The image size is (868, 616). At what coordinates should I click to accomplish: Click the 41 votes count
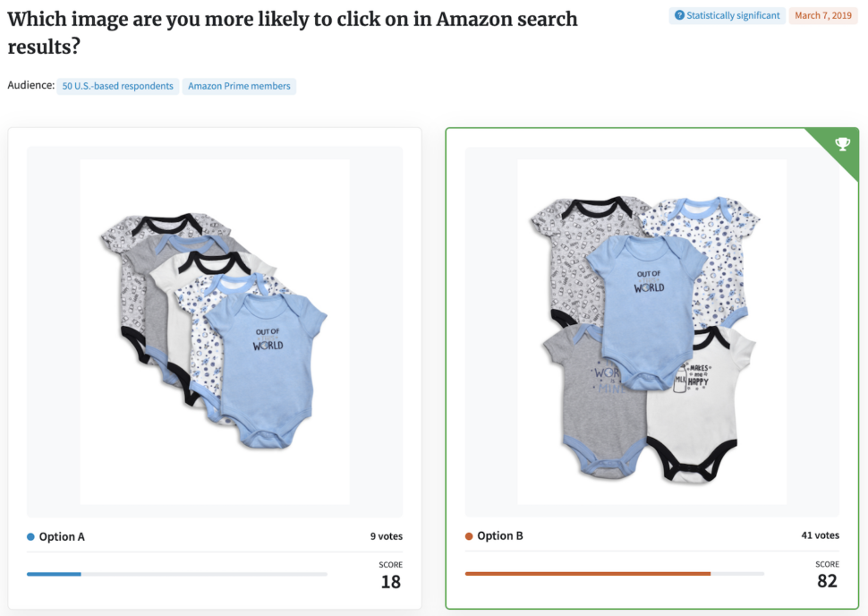pyautogui.click(x=821, y=535)
